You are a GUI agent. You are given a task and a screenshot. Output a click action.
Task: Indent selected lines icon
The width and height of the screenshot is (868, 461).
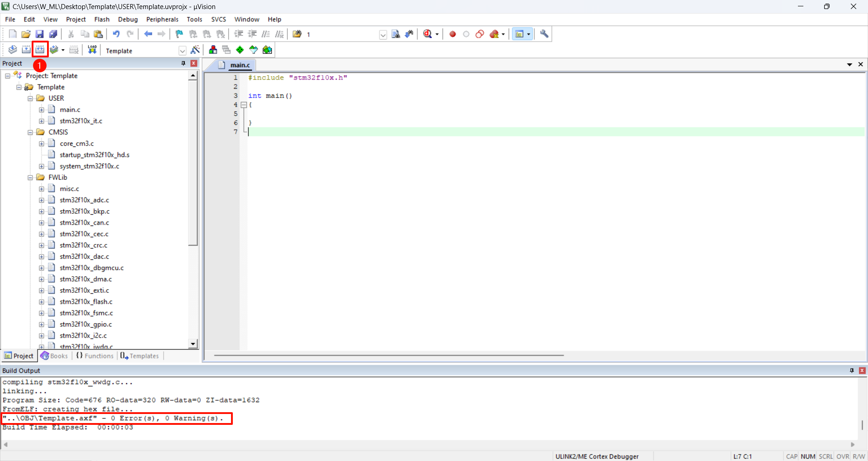click(x=239, y=34)
